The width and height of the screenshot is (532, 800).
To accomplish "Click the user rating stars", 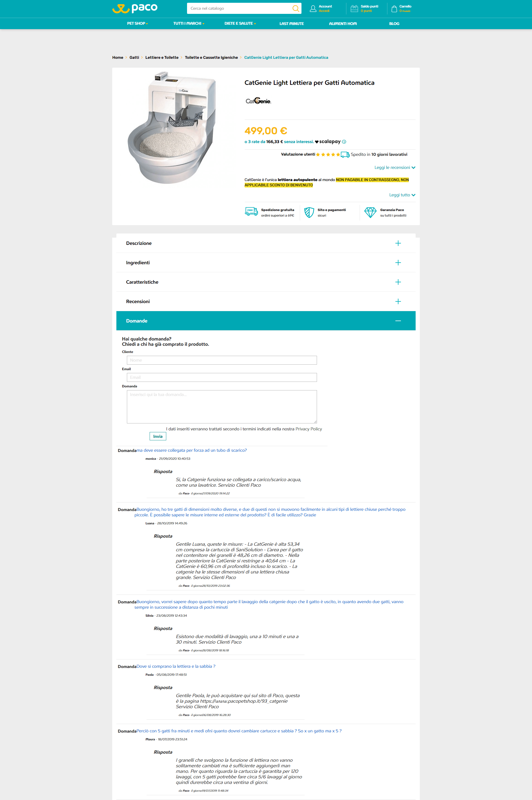I will pyautogui.click(x=328, y=154).
